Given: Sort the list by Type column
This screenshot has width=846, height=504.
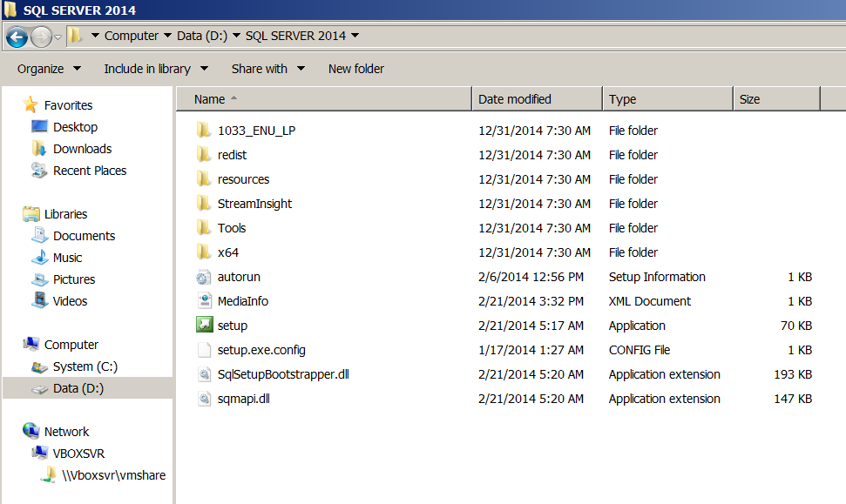Looking at the screenshot, I should click(x=622, y=99).
